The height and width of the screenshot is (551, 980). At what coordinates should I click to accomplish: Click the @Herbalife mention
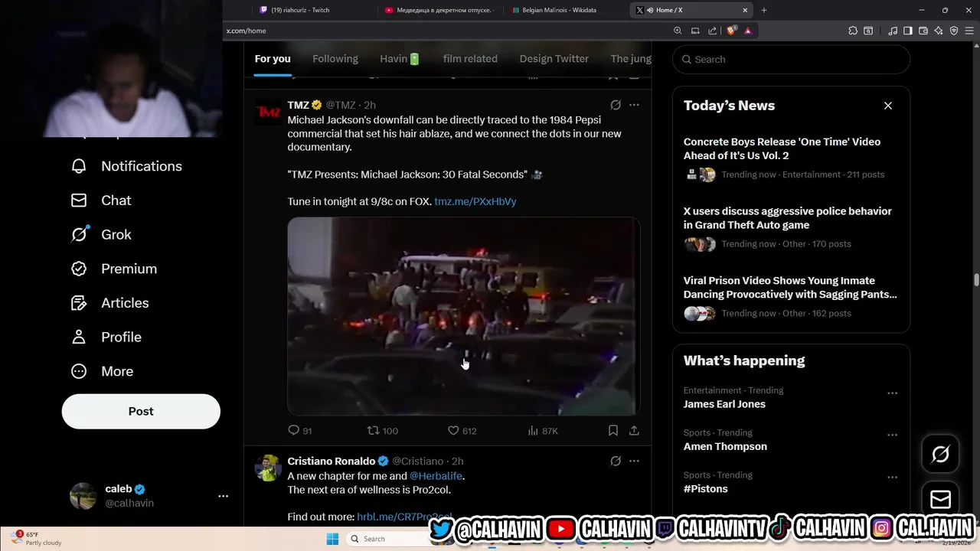pyautogui.click(x=436, y=476)
